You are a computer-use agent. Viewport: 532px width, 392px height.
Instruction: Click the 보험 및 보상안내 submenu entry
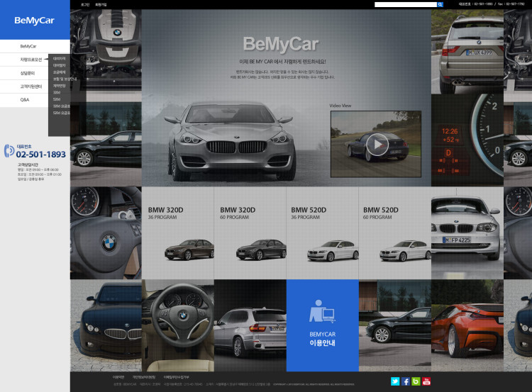[65, 79]
